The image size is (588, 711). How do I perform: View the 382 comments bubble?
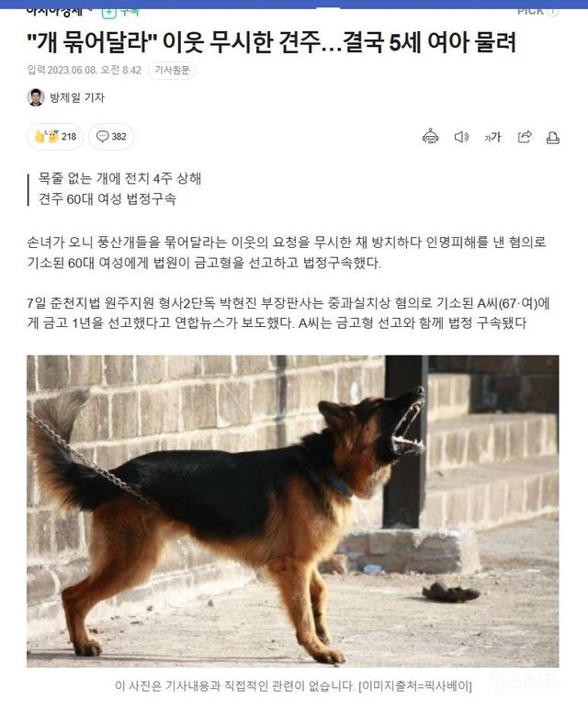pyautogui.click(x=111, y=137)
